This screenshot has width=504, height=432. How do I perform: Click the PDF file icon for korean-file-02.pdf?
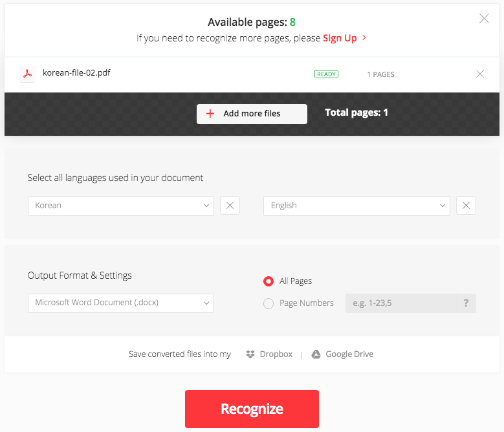[x=27, y=74]
